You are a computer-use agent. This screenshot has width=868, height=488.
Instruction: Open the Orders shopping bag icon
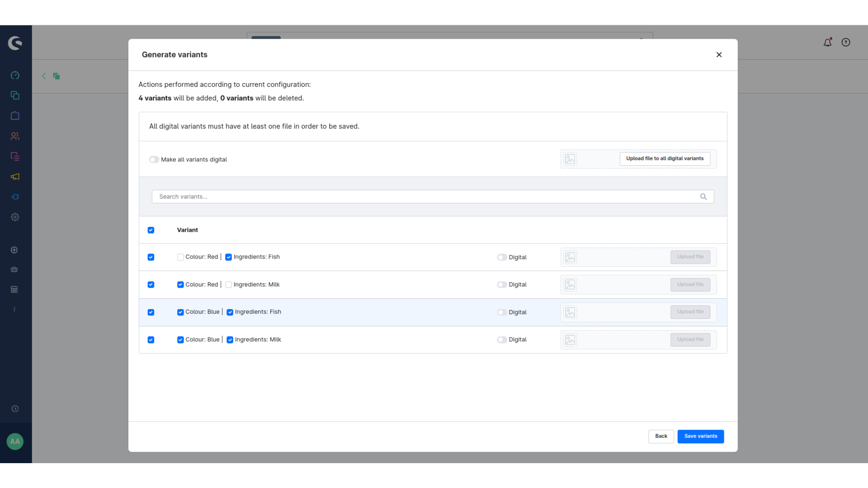click(x=15, y=116)
